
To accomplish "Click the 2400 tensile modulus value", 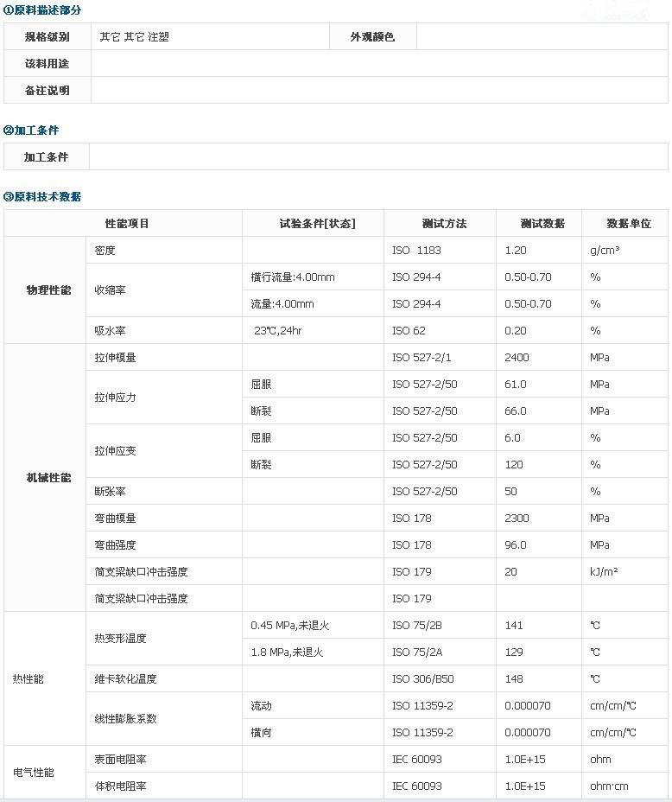I will pyautogui.click(x=517, y=358).
